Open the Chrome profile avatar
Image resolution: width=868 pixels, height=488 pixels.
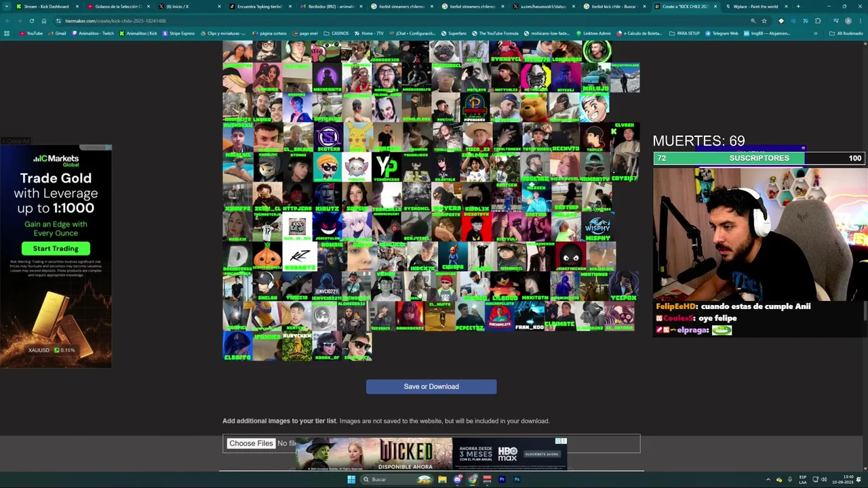(x=848, y=21)
